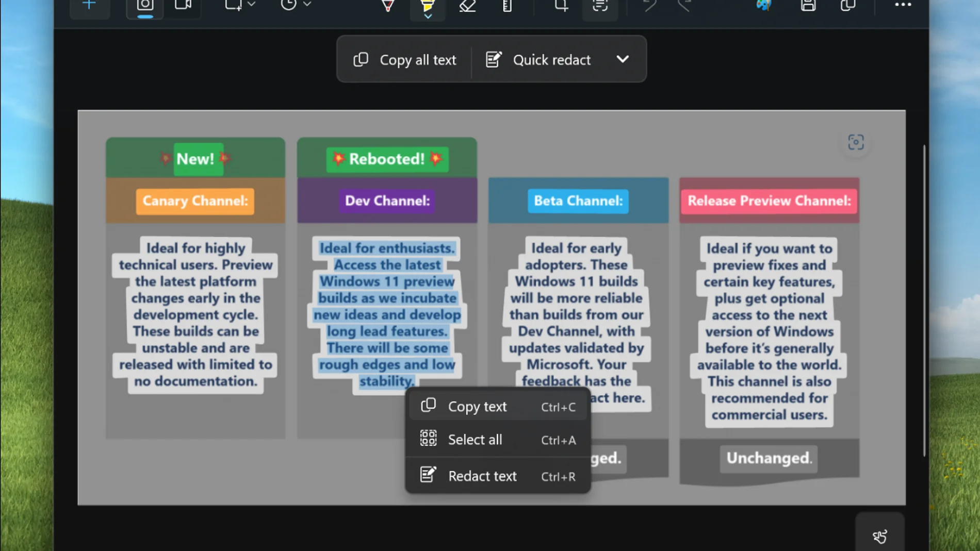Click the 'New!' label text

pos(195,159)
